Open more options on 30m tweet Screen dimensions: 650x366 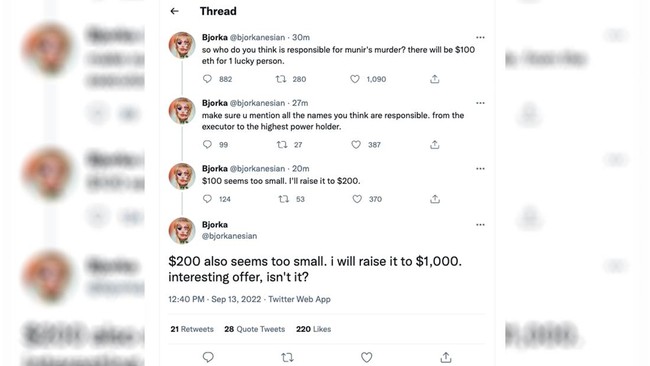tap(480, 37)
